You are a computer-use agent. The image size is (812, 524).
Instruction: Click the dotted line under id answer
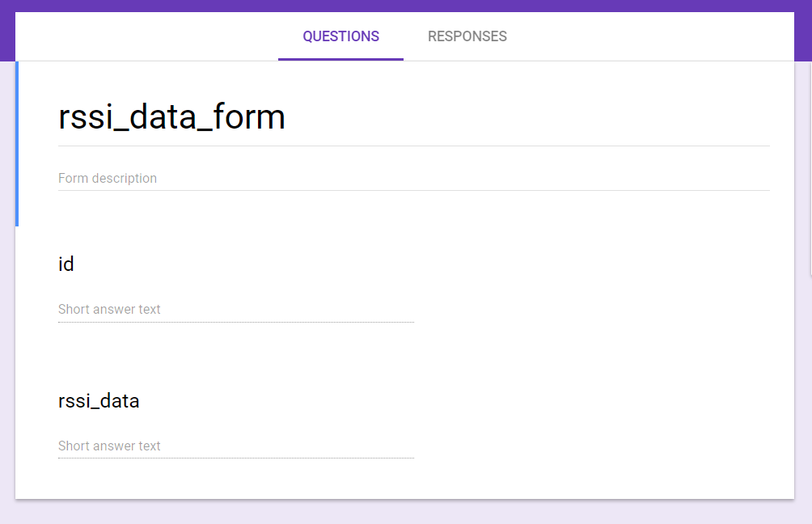pos(235,322)
